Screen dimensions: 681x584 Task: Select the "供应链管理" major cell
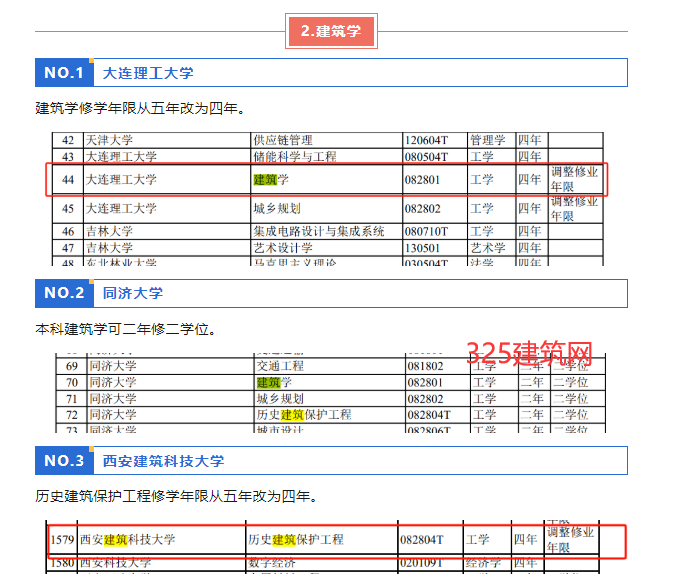[283, 140]
